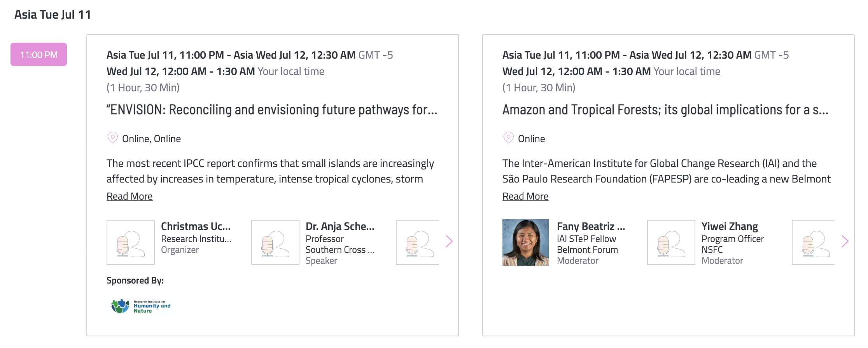Click the location pin icon in Amazon session
868x348 pixels.
click(x=508, y=138)
